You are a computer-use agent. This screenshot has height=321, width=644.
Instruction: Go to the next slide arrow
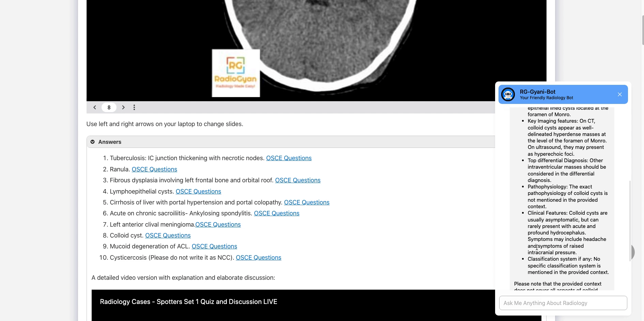[x=123, y=107]
